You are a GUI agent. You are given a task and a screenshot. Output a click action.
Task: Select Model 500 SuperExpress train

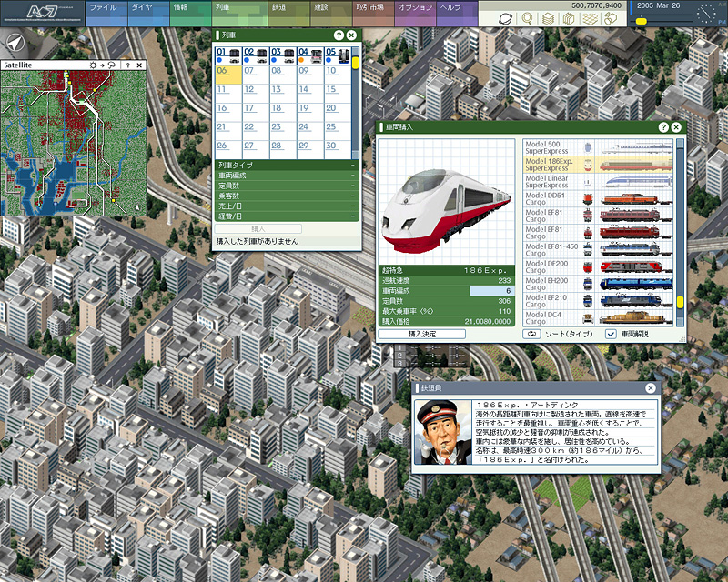point(598,147)
